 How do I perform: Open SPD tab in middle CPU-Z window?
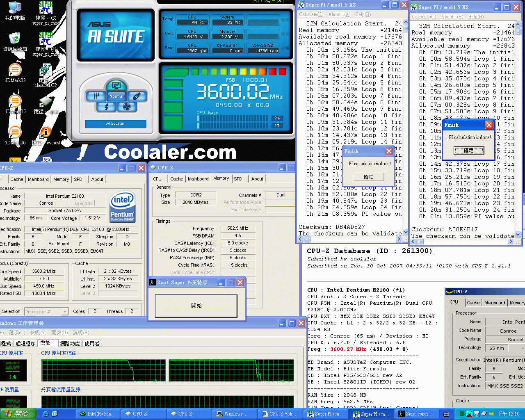point(238,179)
